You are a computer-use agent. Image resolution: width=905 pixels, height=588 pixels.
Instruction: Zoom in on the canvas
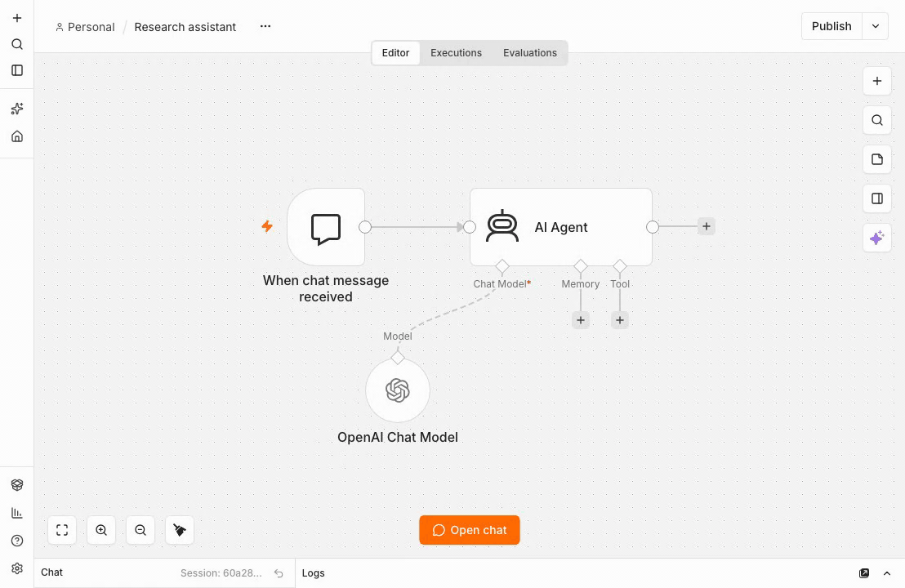click(101, 530)
